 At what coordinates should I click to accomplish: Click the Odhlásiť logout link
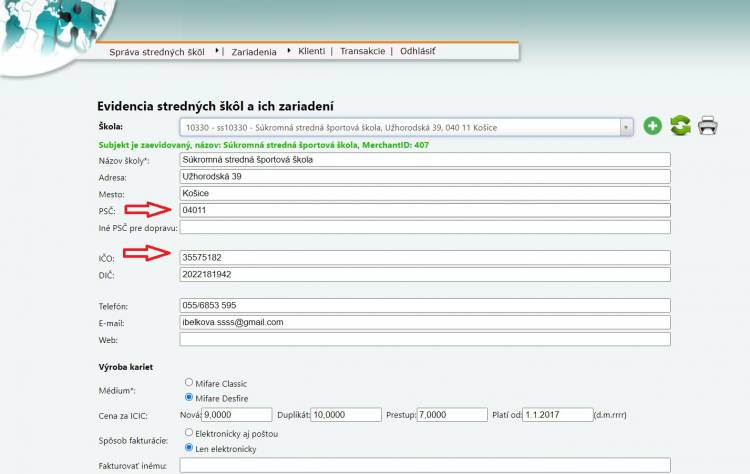tap(418, 51)
